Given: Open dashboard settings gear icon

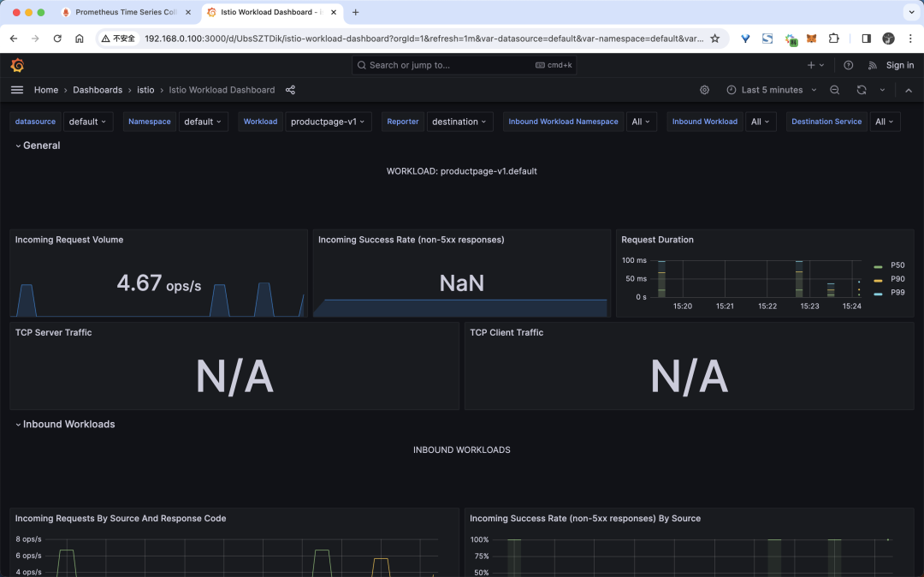Looking at the screenshot, I should [x=704, y=90].
